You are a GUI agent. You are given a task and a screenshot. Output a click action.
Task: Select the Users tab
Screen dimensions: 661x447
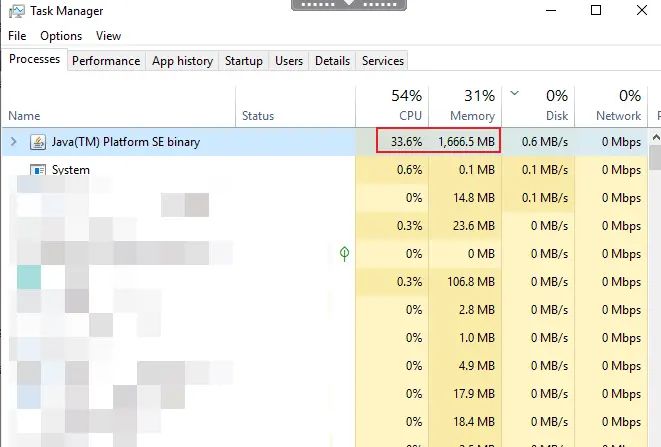click(x=289, y=61)
